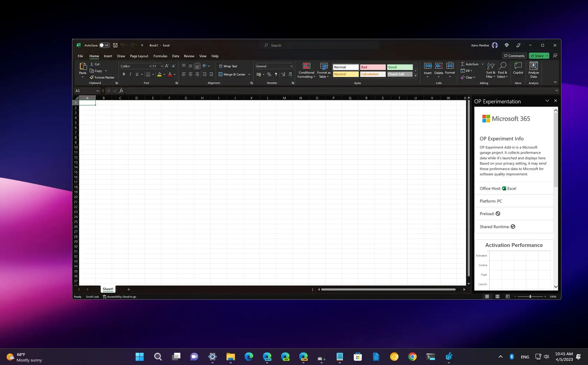Image resolution: width=588 pixels, height=365 pixels.
Task: Toggle bold formatting
Action: (123, 74)
